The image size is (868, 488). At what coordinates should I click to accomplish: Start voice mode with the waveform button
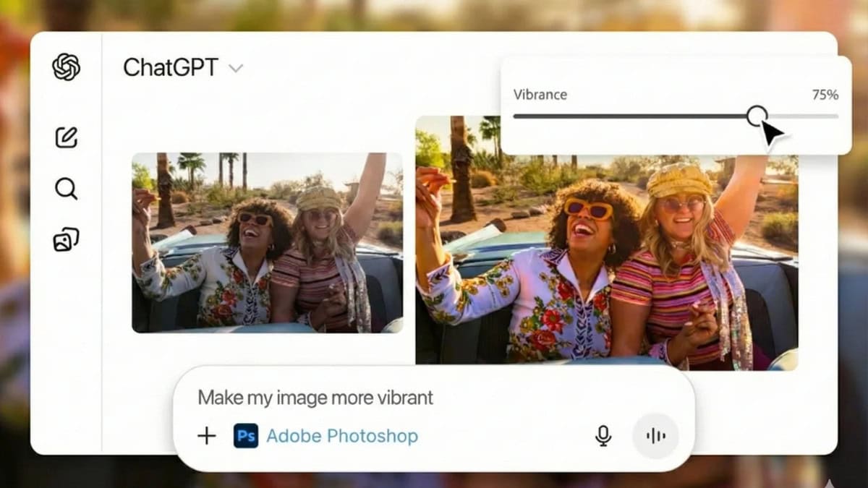click(655, 435)
